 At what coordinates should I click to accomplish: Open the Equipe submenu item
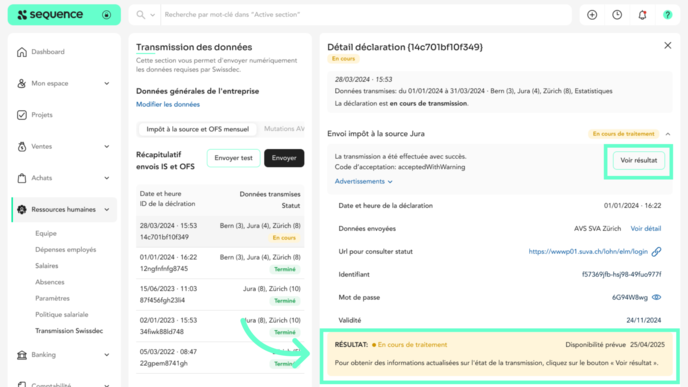pos(46,233)
